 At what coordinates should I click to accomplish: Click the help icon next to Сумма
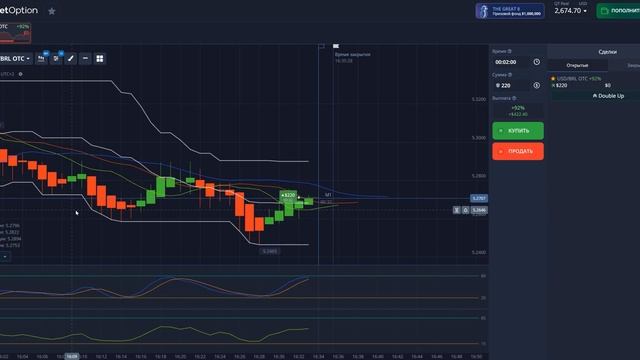(510, 75)
